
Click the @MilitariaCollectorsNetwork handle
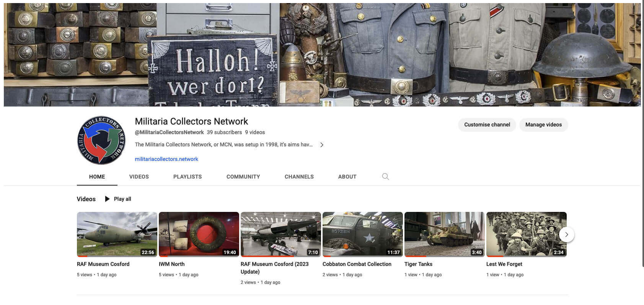pyautogui.click(x=169, y=132)
